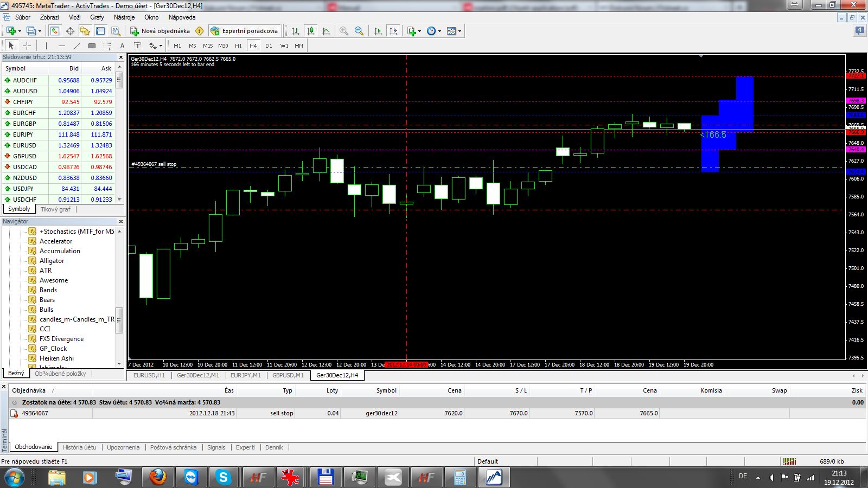The height and width of the screenshot is (488, 868).
Task: Select the sell stop order 49364067 row
Action: [x=437, y=413]
